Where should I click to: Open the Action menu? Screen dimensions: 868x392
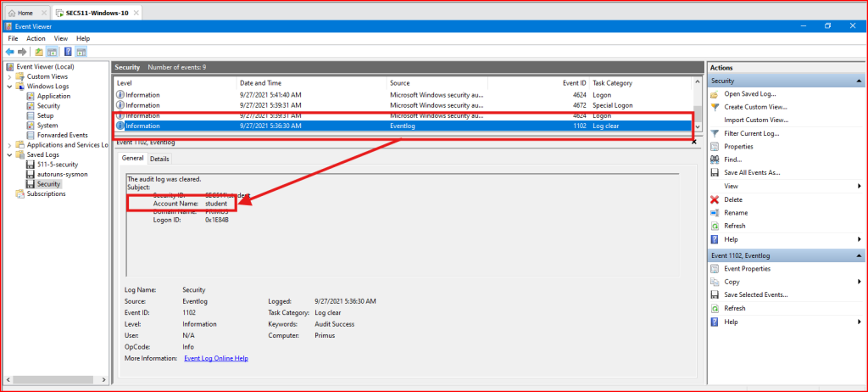coord(36,38)
